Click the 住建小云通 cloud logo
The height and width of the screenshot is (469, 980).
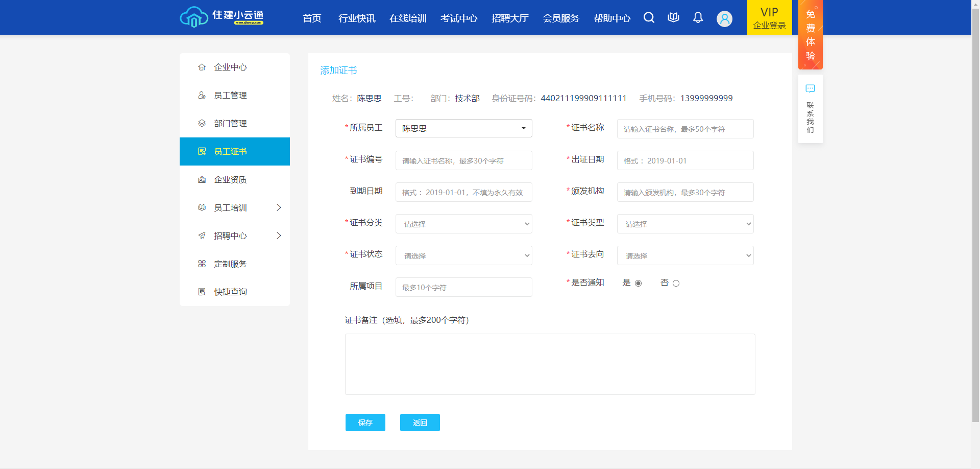point(194,18)
